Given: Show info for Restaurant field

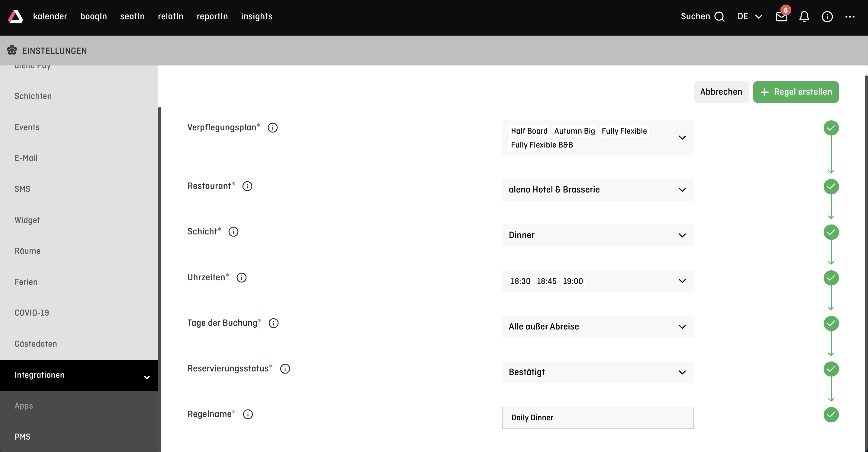Looking at the screenshot, I should click(247, 186).
